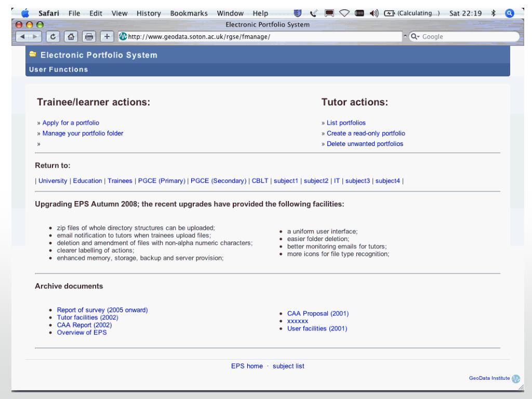The height and width of the screenshot is (399, 532).
Task: Open the Bookmarks menu
Action: click(x=189, y=13)
